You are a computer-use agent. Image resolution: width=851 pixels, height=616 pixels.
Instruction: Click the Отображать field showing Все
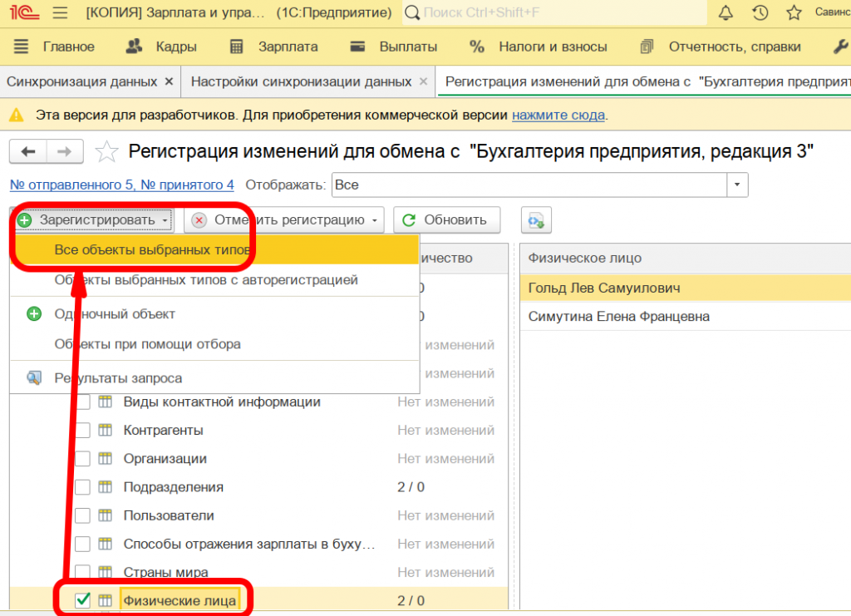coord(529,185)
